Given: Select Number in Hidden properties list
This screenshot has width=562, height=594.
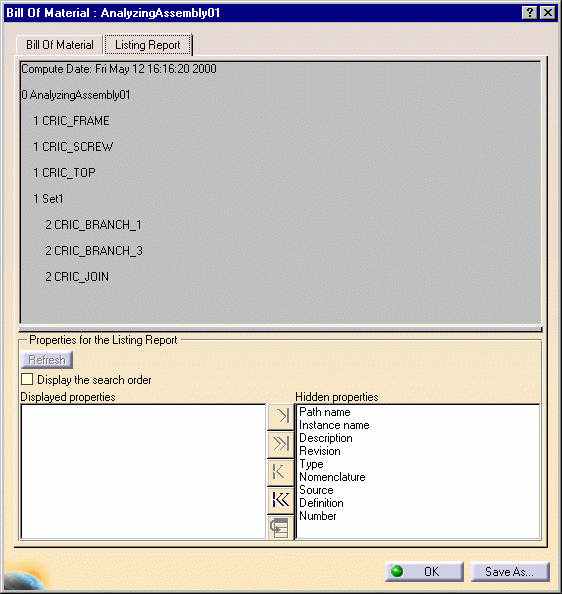Looking at the screenshot, I should tap(317, 516).
